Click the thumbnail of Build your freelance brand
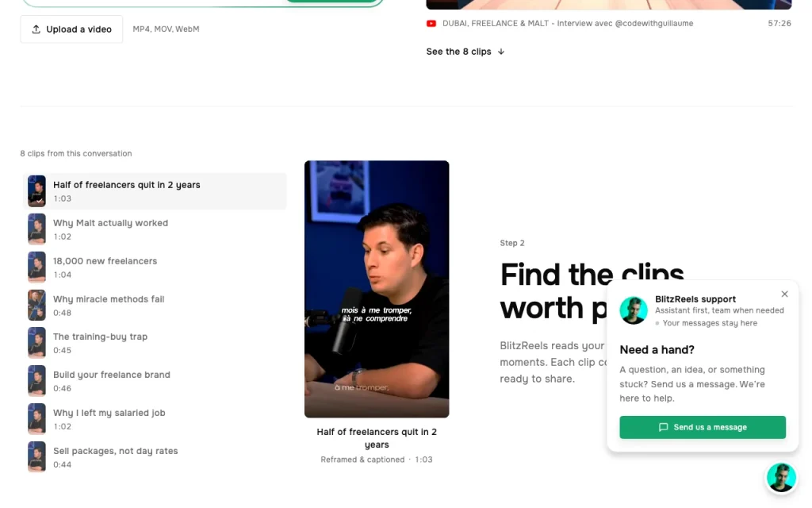This screenshot has width=812, height=508. [36, 381]
